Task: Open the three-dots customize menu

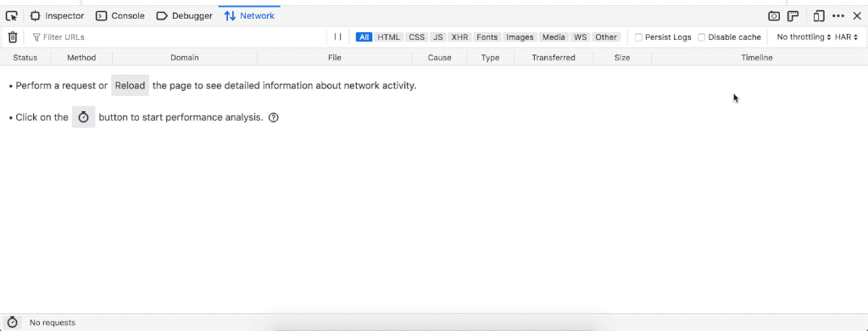Action: click(x=838, y=16)
